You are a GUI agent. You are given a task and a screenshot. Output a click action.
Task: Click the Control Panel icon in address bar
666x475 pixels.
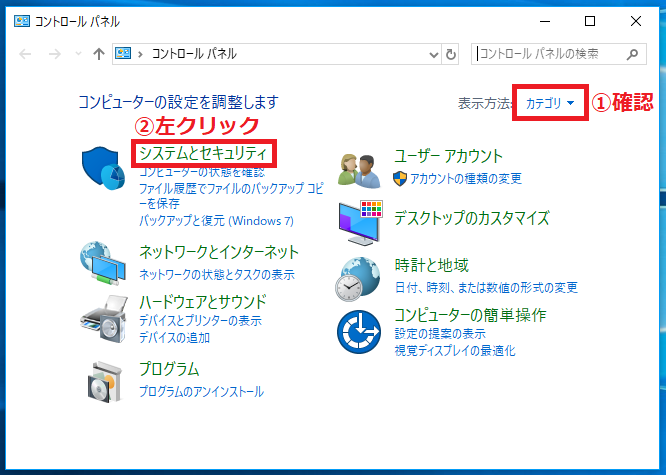[x=123, y=54]
